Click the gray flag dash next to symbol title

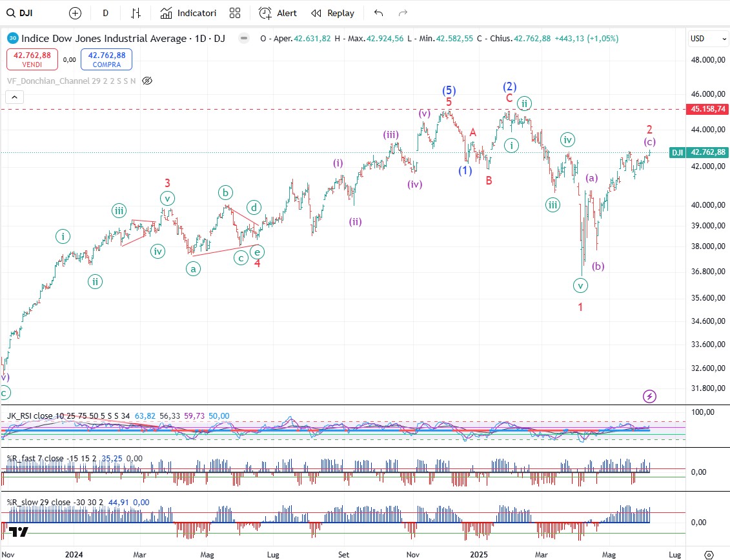[x=244, y=38]
